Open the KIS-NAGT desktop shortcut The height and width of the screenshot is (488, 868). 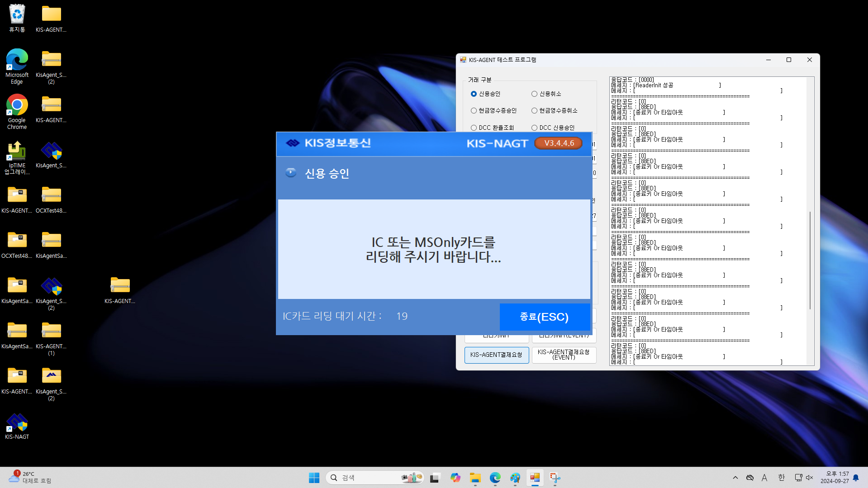pyautogui.click(x=17, y=426)
